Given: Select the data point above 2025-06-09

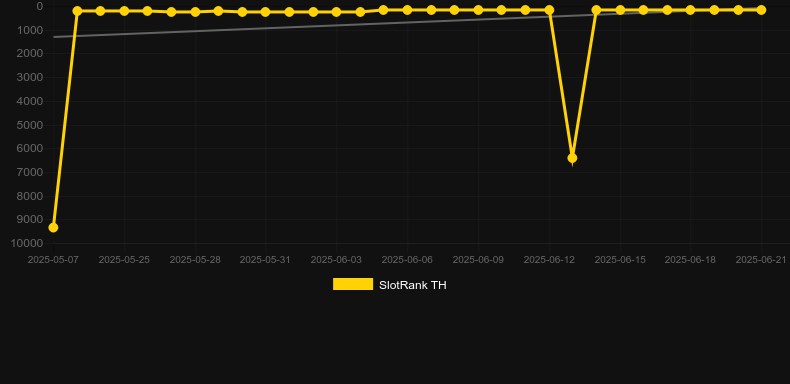Looking at the screenshot, I should 478,10.
